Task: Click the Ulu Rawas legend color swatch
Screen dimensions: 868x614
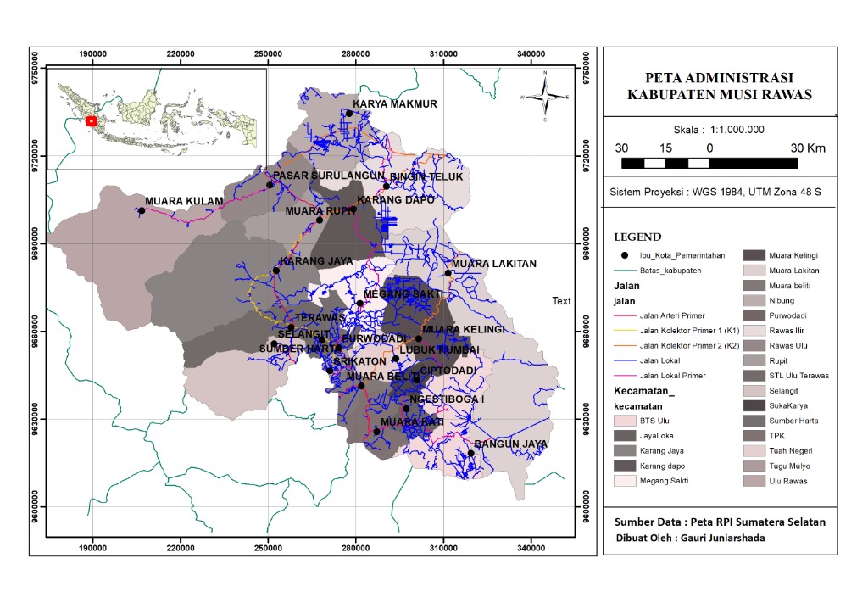Action: 754,481
